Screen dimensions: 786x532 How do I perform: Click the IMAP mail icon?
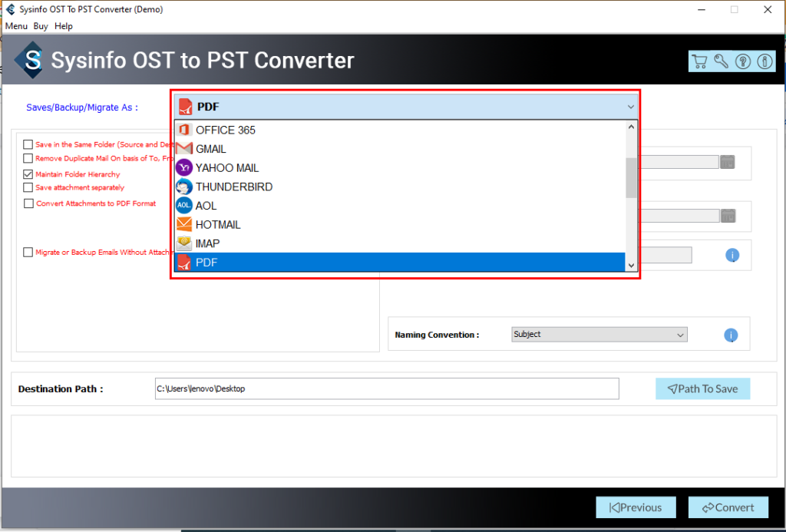[184, 243]
